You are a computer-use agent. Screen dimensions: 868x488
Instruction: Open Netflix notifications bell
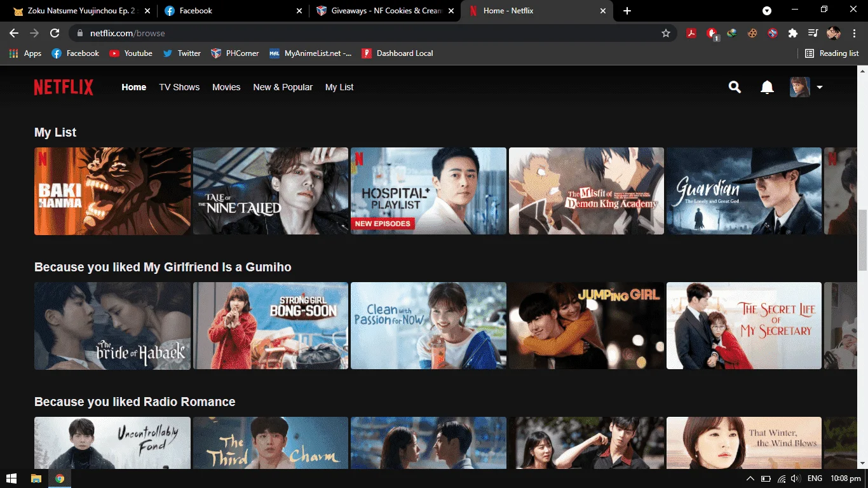click(x=767, y=87)
